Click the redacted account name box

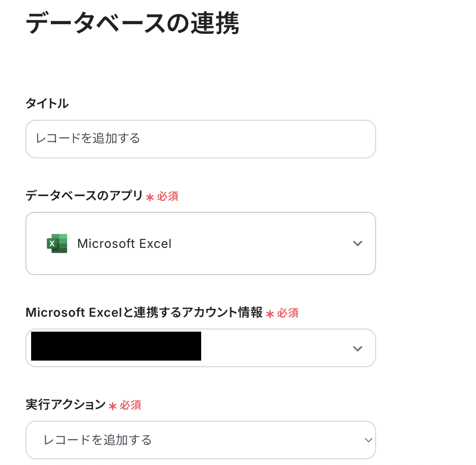pyautogui.click(x=116, y=346)
